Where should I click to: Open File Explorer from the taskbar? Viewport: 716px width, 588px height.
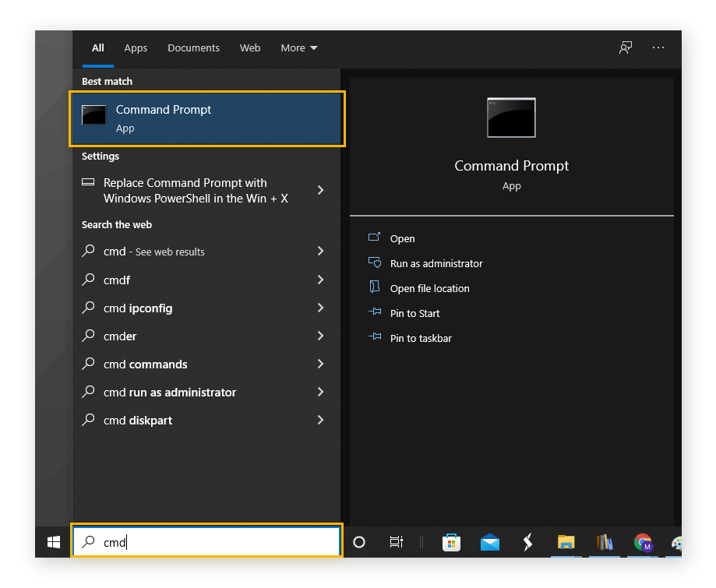click(566, 543)
